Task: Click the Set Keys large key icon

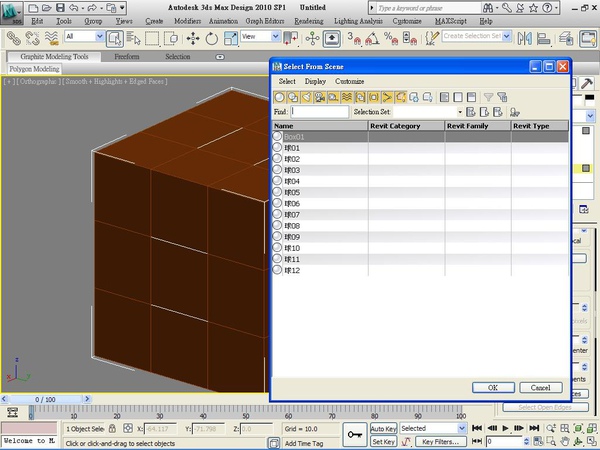Action: [355, 435]
